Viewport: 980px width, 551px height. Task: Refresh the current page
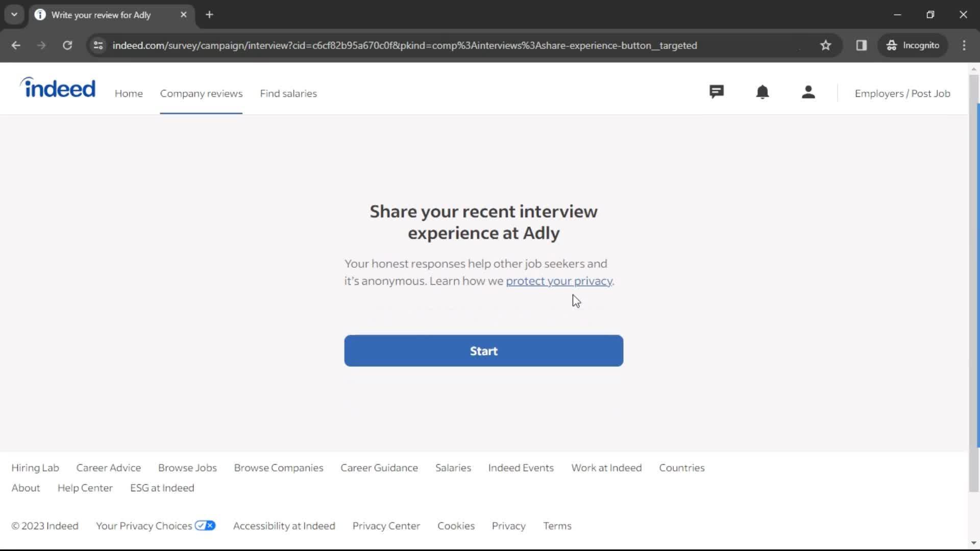point(67,45)
